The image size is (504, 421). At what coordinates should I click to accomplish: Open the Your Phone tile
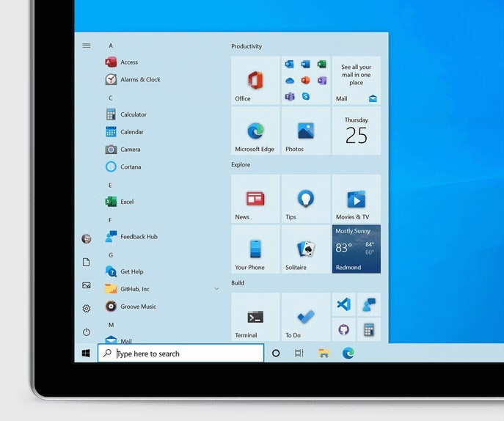pyautogui.click(x=255, y=249)
